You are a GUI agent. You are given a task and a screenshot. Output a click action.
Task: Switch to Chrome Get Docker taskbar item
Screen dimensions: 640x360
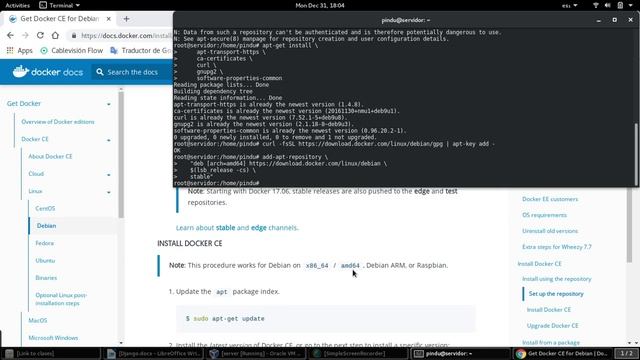pos(562,353)
